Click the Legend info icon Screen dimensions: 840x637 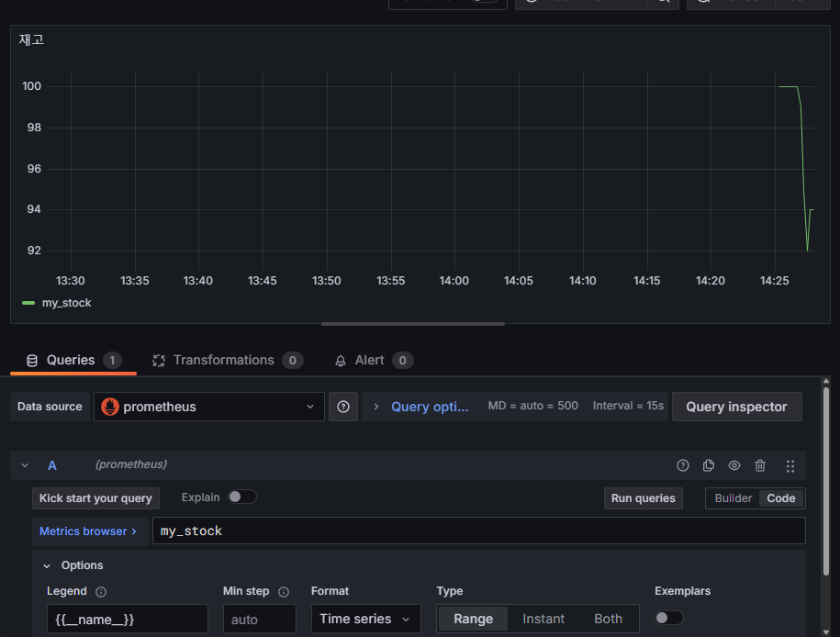[101, 591]
